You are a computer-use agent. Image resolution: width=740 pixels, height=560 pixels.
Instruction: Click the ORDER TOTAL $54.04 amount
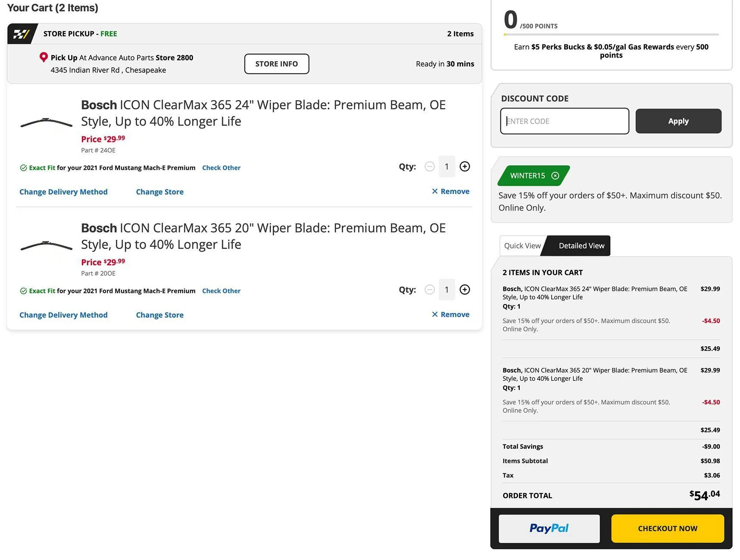point(705,495)
